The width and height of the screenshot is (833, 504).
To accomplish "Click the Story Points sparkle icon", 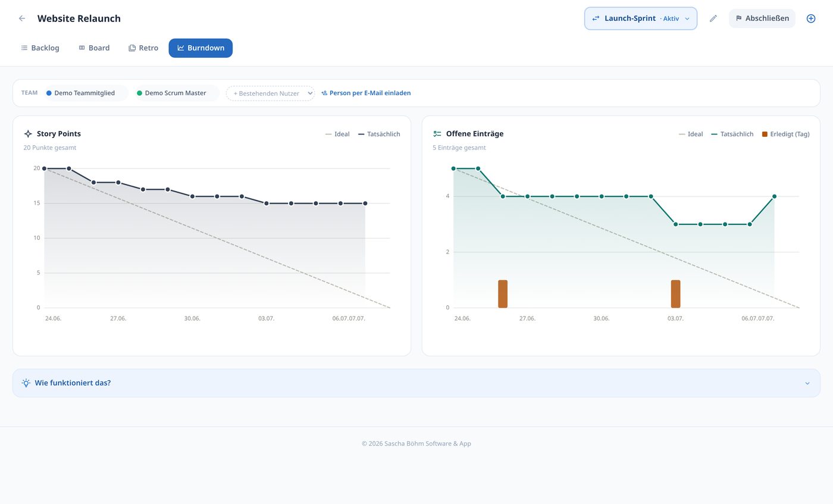I will coord(28,134).
